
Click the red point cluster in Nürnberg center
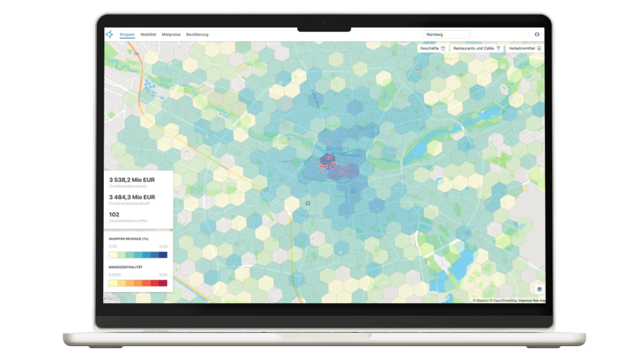tap(330, 165)
